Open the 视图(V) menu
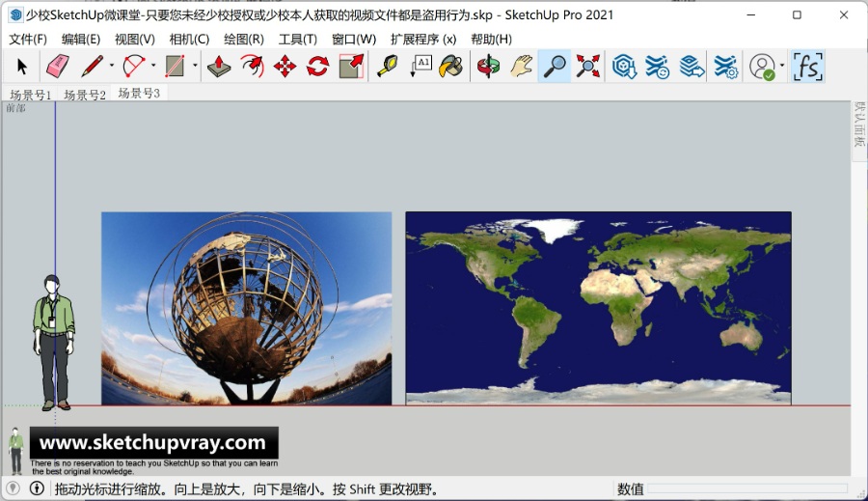Viewport: 868px width, 501px height. tap(134, 40)
